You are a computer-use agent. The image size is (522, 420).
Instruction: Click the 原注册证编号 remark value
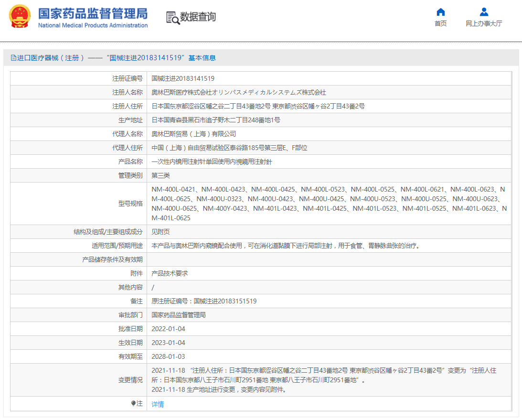tap(204, 301)
